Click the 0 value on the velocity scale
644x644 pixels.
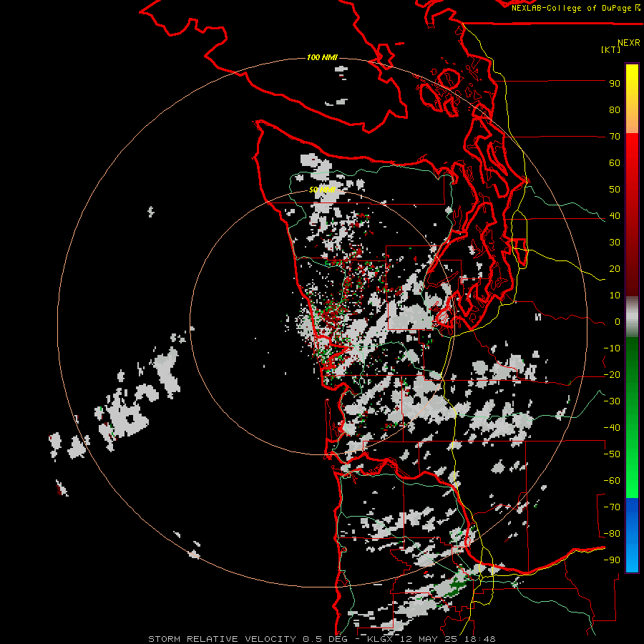point(618,322)
